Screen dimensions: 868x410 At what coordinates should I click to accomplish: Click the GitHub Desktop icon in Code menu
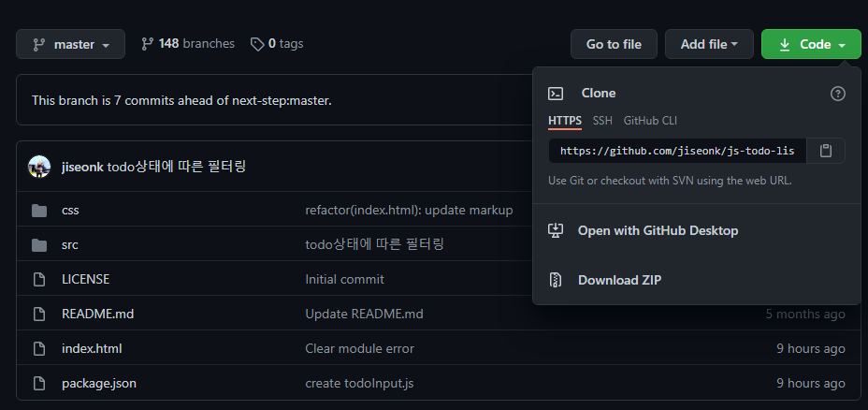556,230
